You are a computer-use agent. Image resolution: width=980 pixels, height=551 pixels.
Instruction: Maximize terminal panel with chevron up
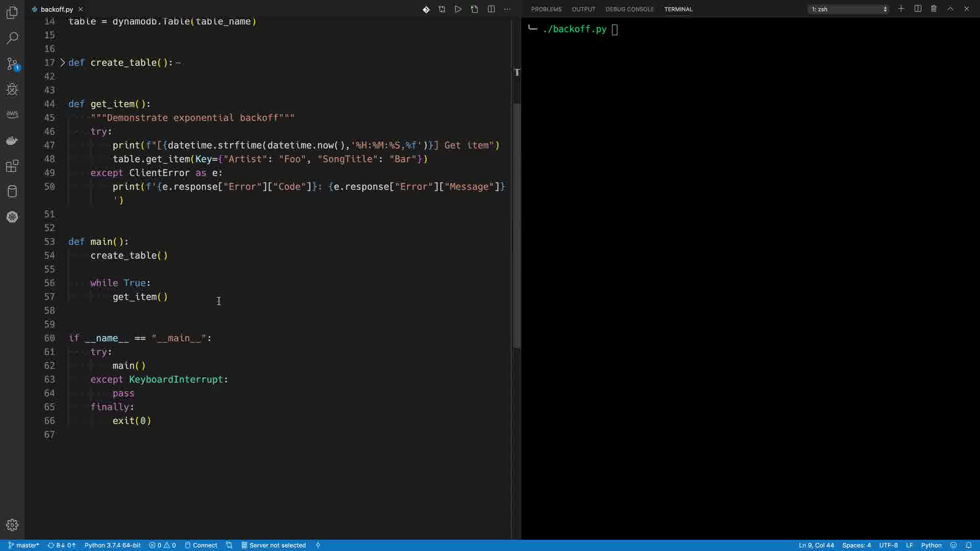(x=950, y=9)
